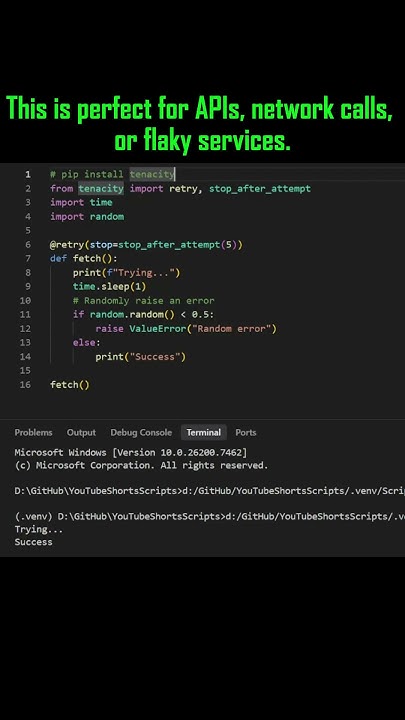Click the '(c) Microsoft Corporation' terminal line

(x=141, y=466)
